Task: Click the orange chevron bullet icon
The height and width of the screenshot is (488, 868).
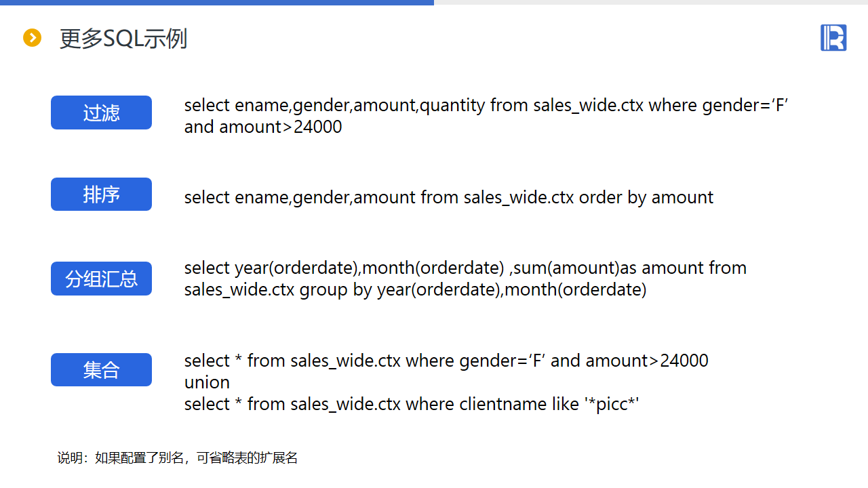Action: coord(32,38)
